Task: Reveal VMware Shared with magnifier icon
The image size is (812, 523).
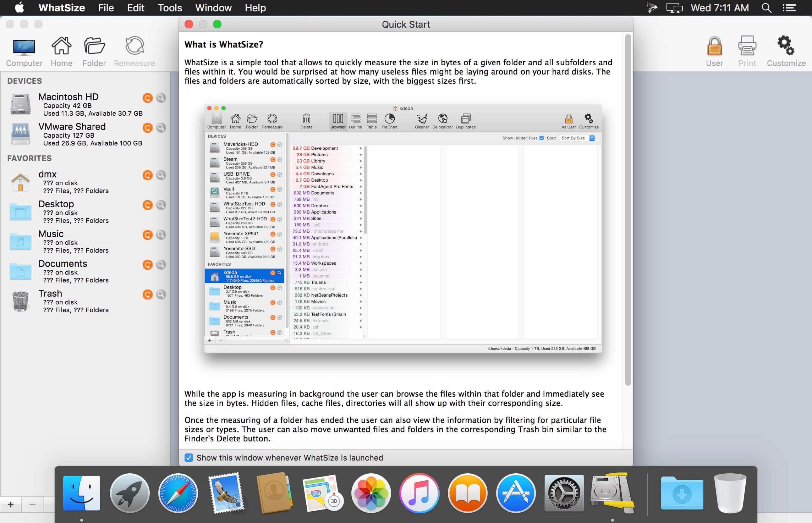Action: pos(161,127)
